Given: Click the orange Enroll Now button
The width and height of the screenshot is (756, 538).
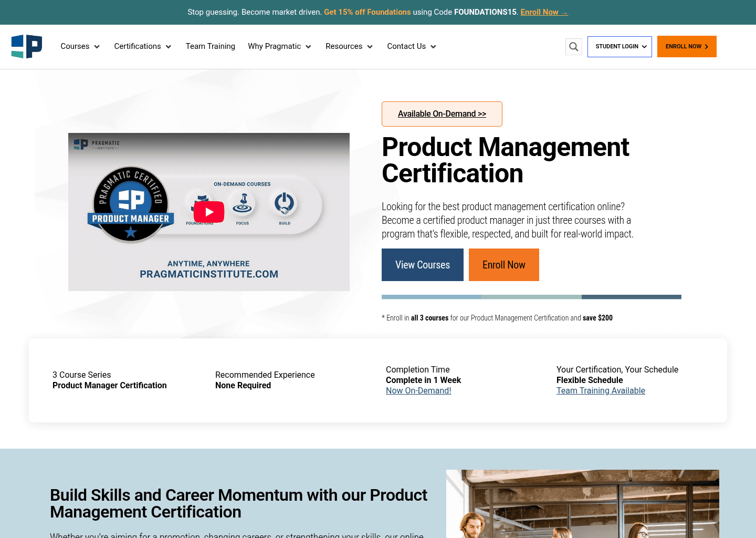Looking at the screenshot, I should (x=503, y=265).
